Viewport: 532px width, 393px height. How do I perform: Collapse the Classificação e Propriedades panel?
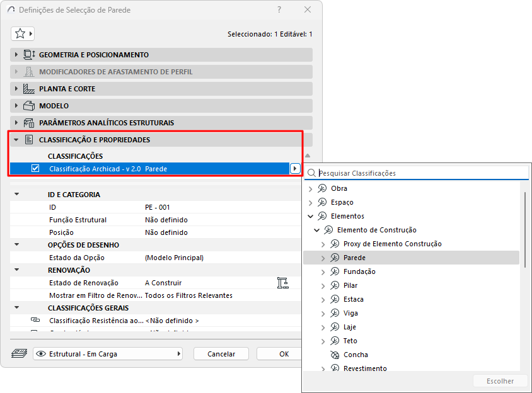point(16,140)
